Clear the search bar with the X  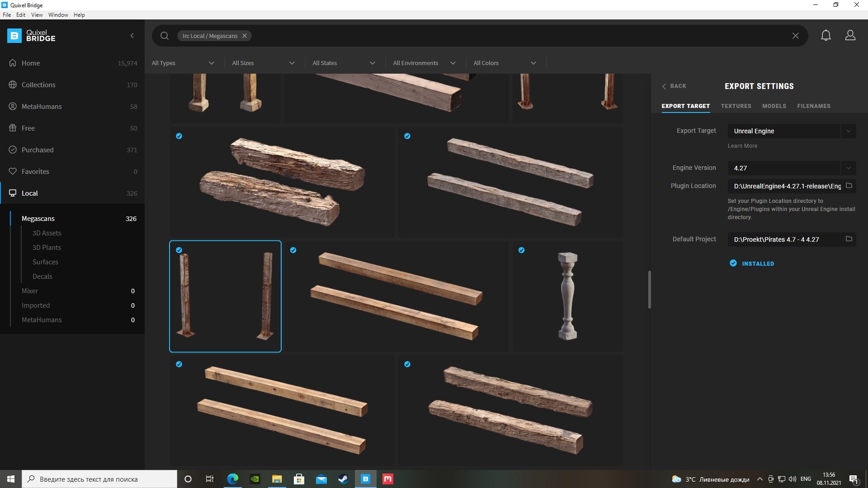pyautogui.click(x=795, y=36)
